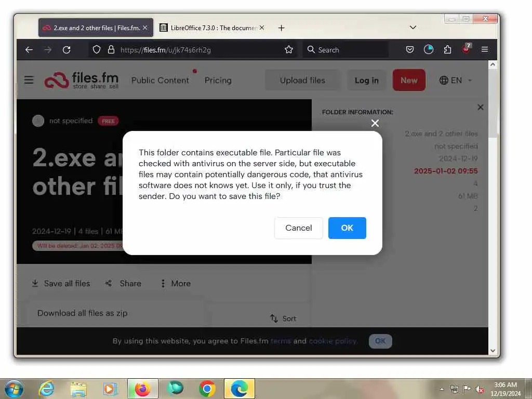Open Google Chrome from taskbar
The height and width of the screenshot is (399, 532).
click(207, 389)
